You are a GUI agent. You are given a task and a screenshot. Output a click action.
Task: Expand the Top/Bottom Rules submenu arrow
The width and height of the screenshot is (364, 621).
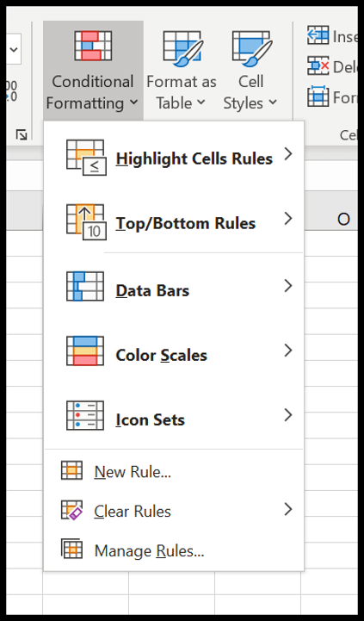tap(288, 218)
